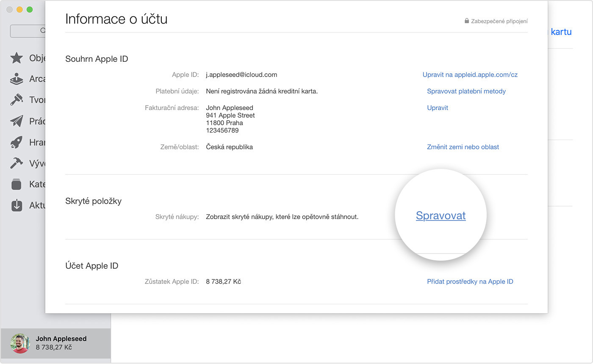The image size is (593, 364).
Task: Click the secure connection lock icon
Action: [x=467, y=21]
